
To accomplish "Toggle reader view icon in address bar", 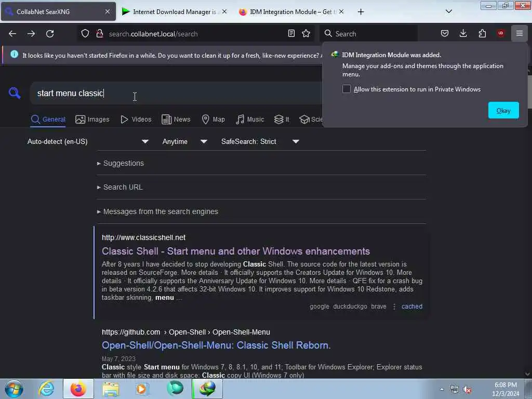I will point(291,33).
